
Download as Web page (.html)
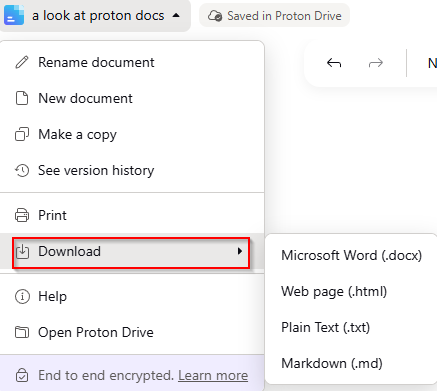coord(351,291)
